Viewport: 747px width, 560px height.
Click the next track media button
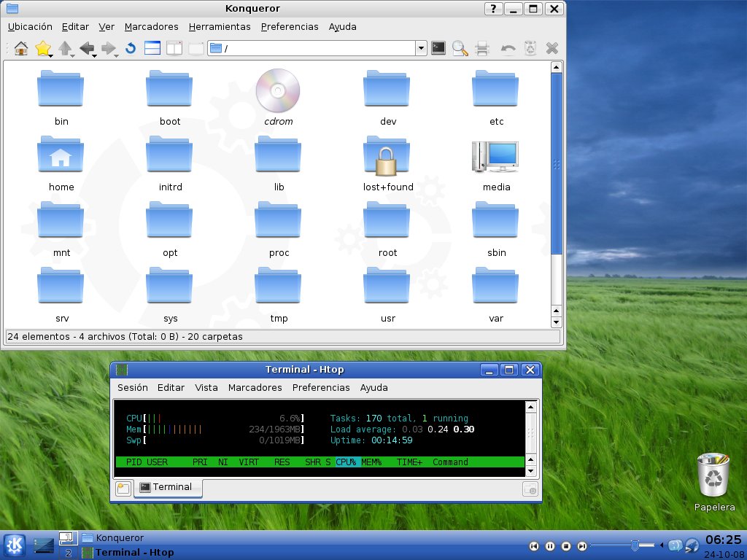pyautogui.click(x=581, y=546)
